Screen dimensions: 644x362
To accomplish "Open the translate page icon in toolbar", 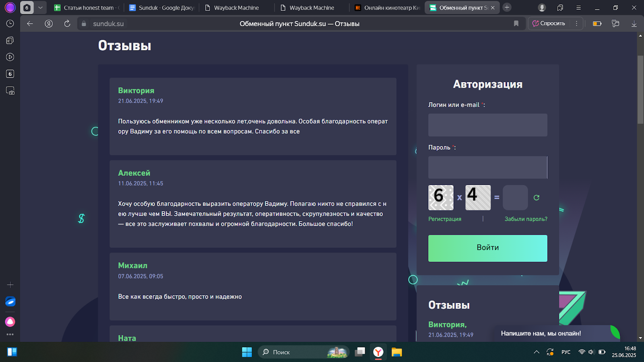I will [x=615, y=24].
